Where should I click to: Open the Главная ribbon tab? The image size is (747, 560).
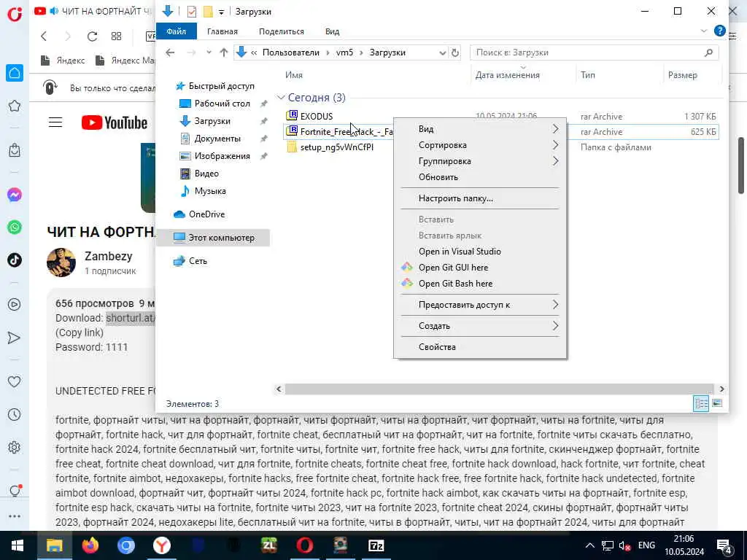(222, 31)
